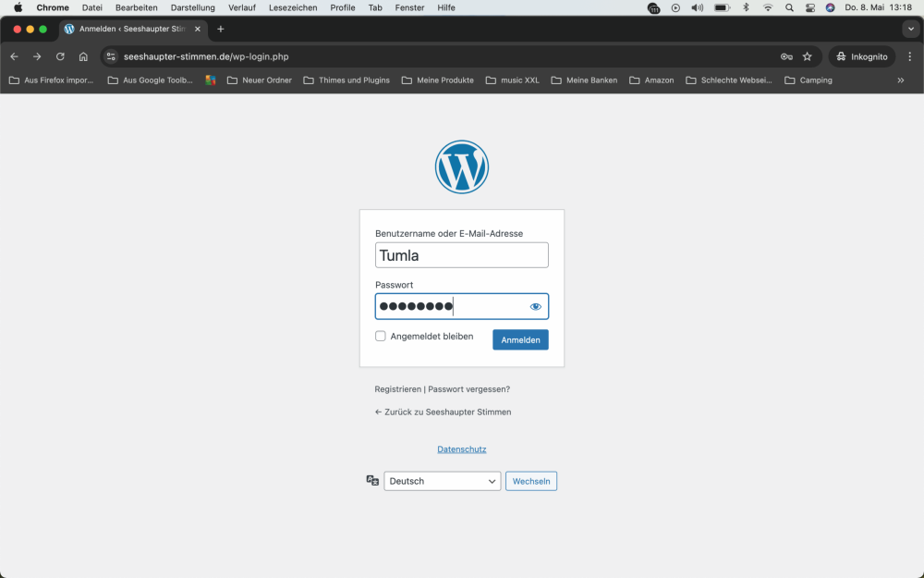Open the music XXL bookmark folder

(x=513, y=80)
